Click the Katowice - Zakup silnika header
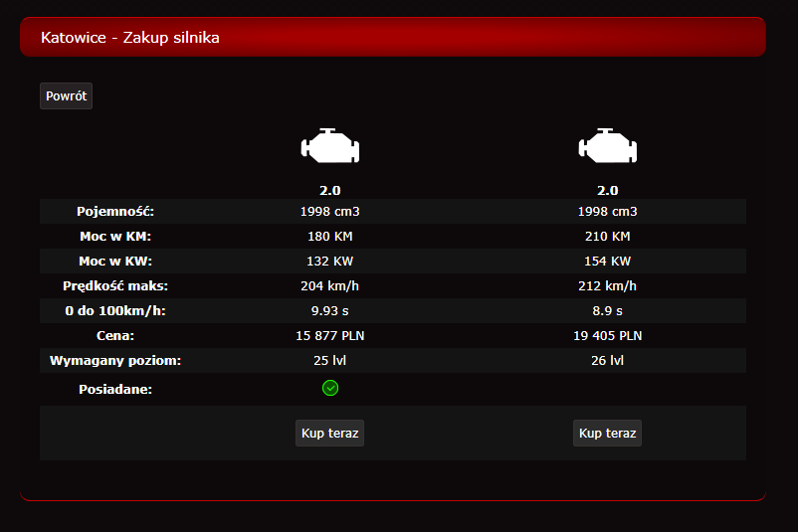Viewport: 798px width, 532px height. coord(130,38)
